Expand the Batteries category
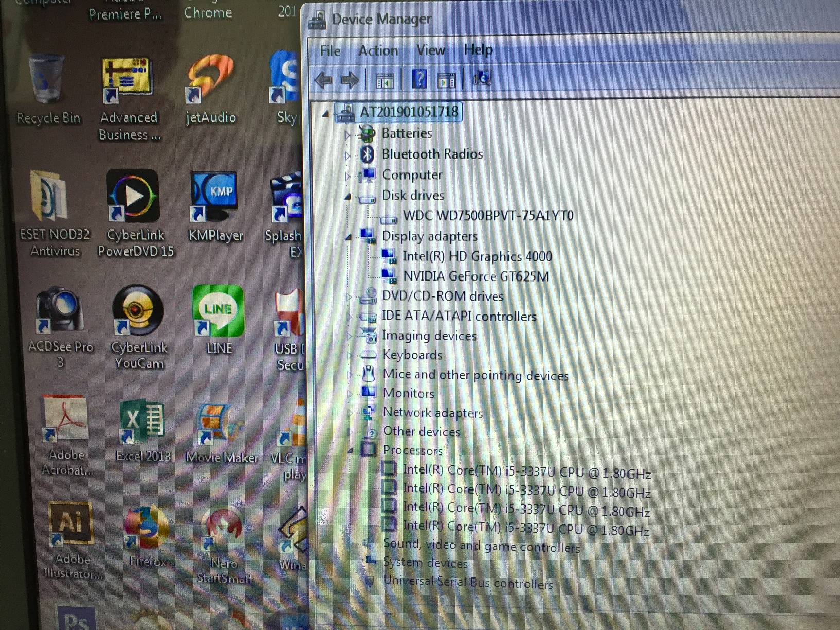840x630 pixels. (x=347, y=135)
